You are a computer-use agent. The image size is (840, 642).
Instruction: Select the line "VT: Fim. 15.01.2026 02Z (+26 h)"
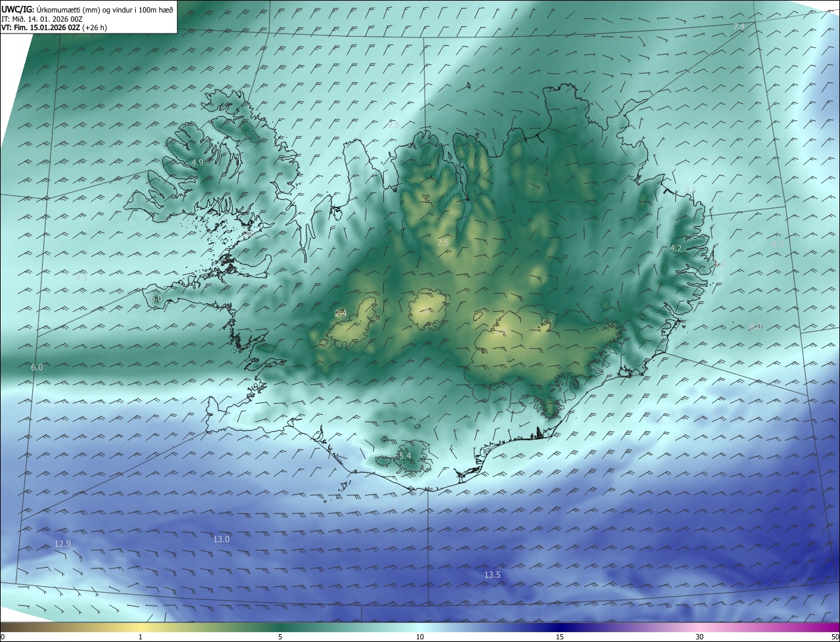pos(54,28)
